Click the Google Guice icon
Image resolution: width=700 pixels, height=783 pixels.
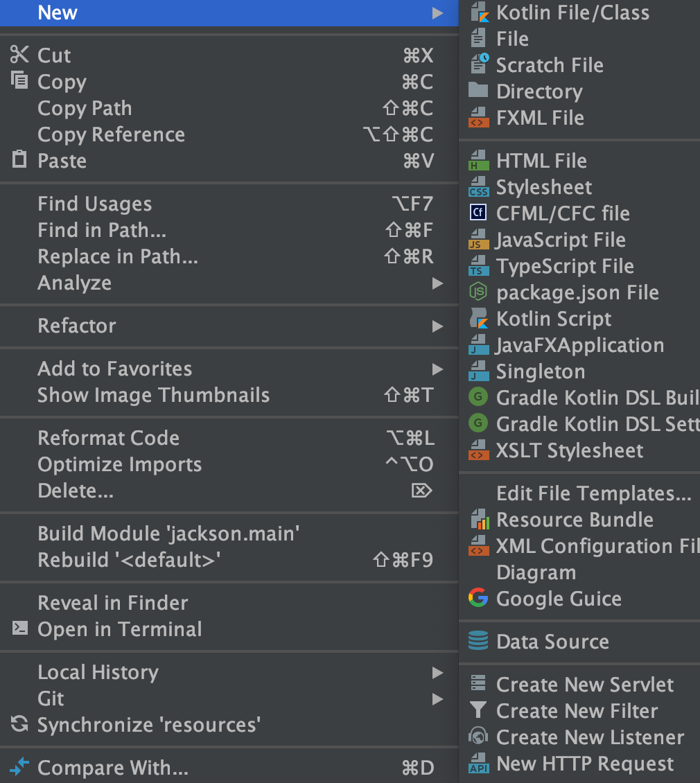(x=478, y=598)
